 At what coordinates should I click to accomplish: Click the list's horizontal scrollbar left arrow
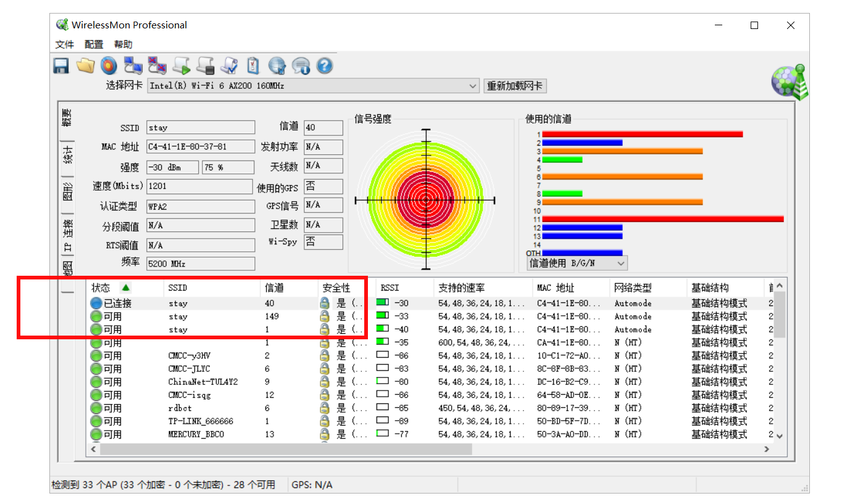click(94, 449)
